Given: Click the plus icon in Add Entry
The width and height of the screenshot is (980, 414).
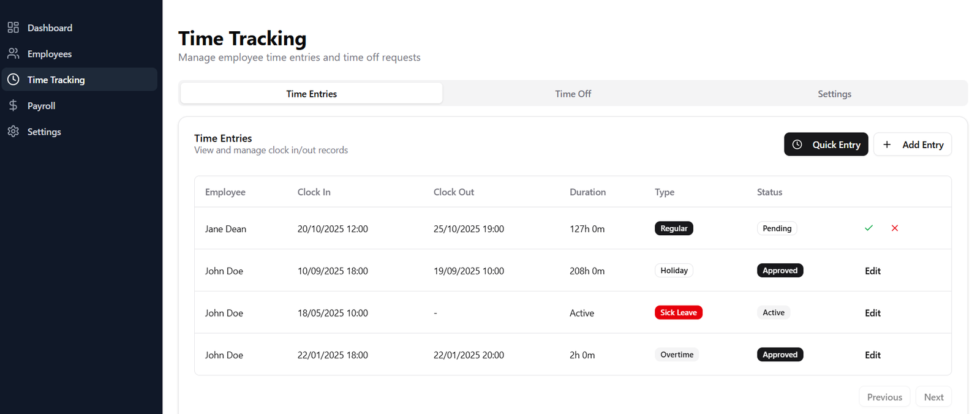Looking at the screenshot, I should point(887,145).
